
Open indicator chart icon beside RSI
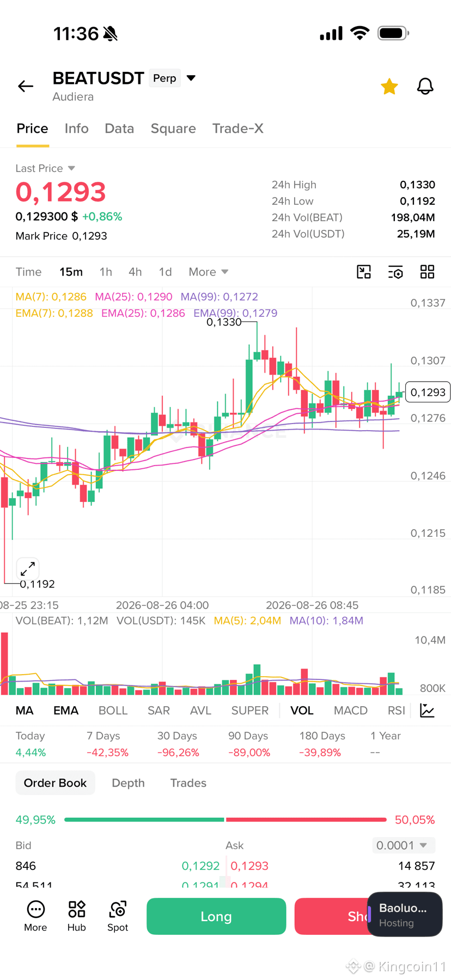pyautogui.click(x=427, y=710)
